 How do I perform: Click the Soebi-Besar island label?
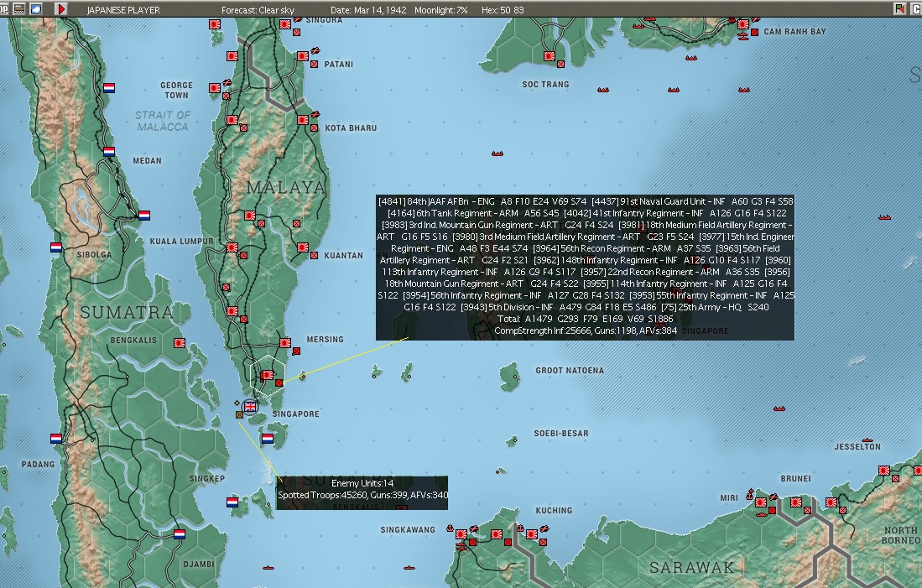tap(561, 434)
